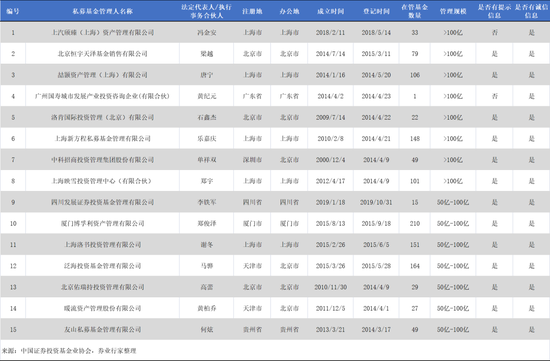The width and height of the screenshot is (550, 361).
Task: Select cell 上汽颀臻（上海）资产管理有限公司
Action: pos(102,33)
